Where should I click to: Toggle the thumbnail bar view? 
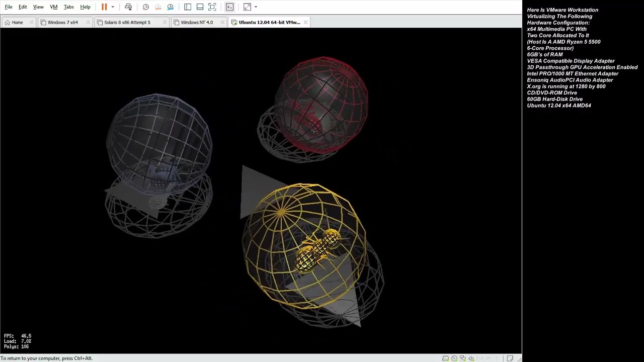point(200,7)
